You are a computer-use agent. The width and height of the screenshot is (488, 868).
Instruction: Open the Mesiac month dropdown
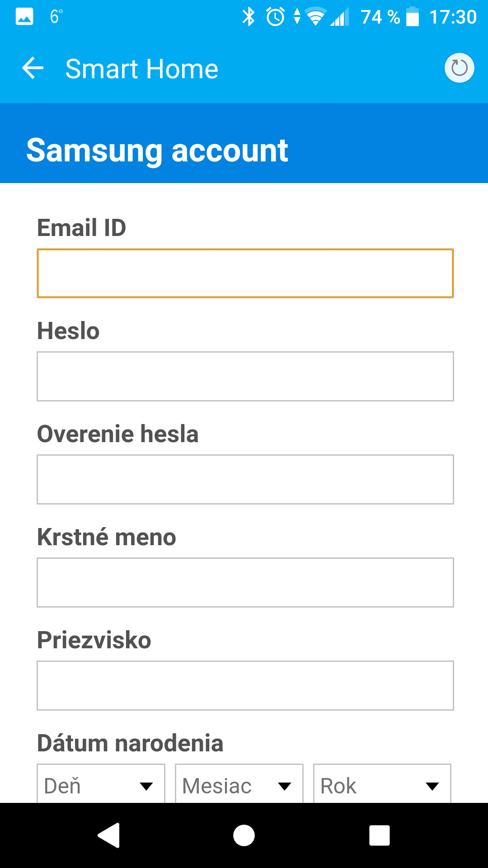pyautogui.click(x=239, y=783)
